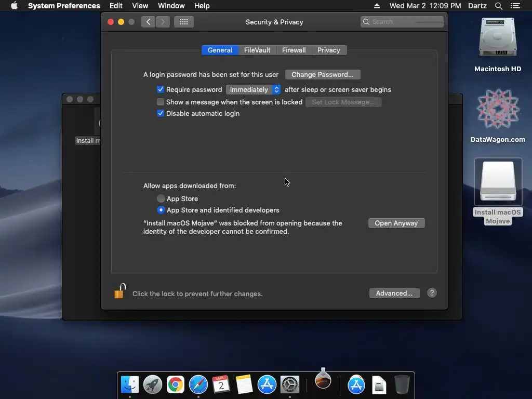
Task: Click the date and time in menu bar
Action: coord(425,6)
